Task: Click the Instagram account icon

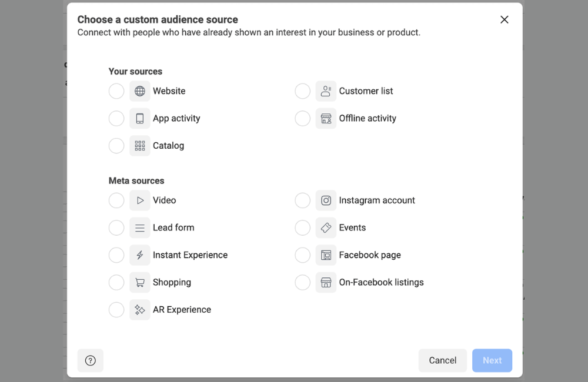Action: pyautogui.click(x=326, y=200)
